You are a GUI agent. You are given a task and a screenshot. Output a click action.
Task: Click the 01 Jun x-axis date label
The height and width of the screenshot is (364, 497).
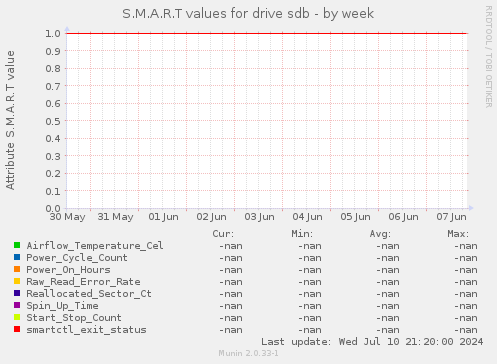coord(163,217)
